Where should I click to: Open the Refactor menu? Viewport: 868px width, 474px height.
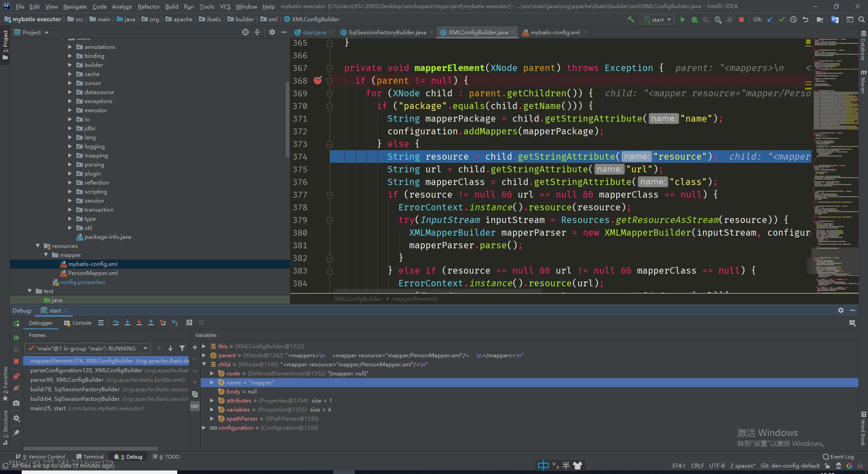[149, 6]
